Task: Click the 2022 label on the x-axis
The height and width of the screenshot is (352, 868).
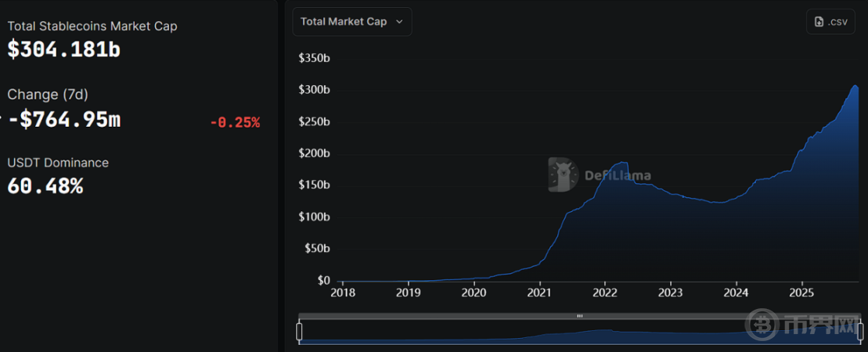Action: click(x=605, y=293)
